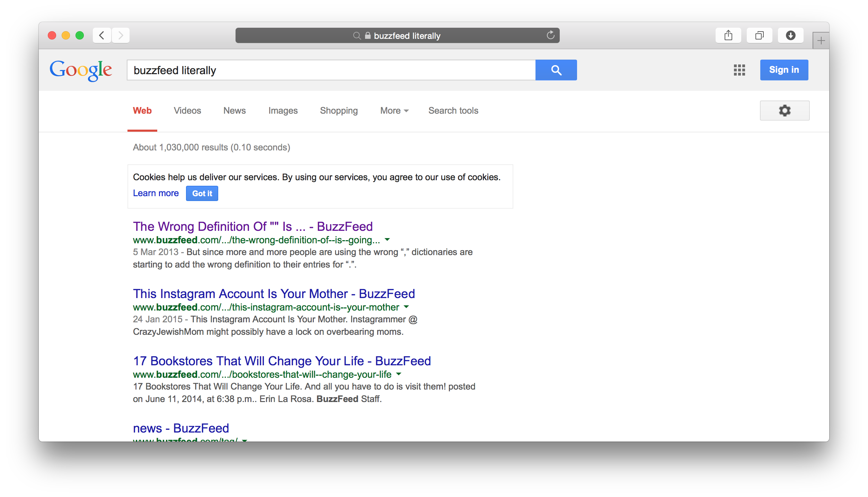868x497 pixels.
Task: Expand arrow beside Instagram result URL
Action: click(x=406, y=307)
